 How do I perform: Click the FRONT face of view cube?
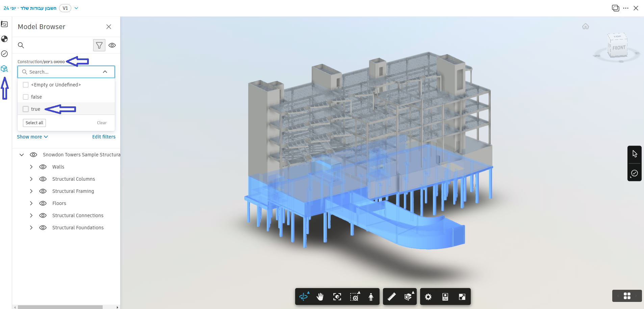pyautogui.click(x=619, y=48)
